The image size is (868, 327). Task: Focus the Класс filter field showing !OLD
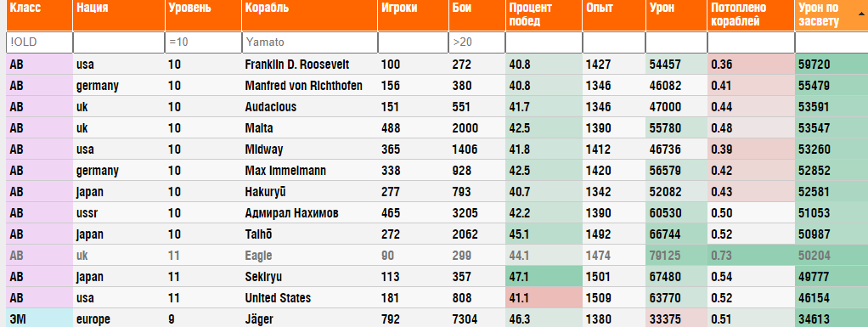(x=39, y=42)
